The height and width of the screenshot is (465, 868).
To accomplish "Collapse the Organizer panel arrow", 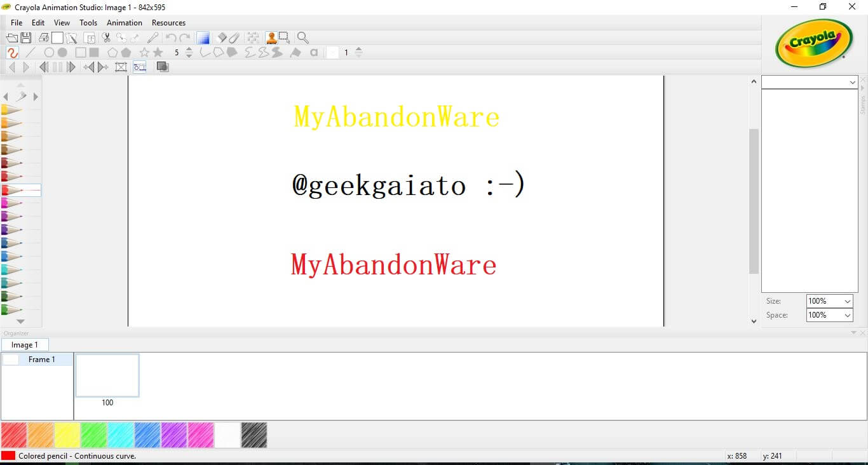I will coord(853,333).
